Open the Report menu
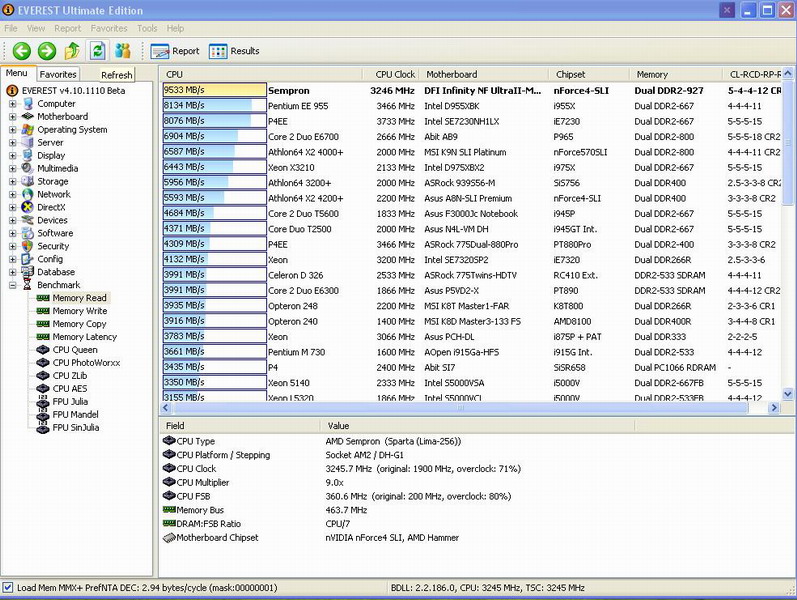The image size is (797, 600). tap(68, 28)
